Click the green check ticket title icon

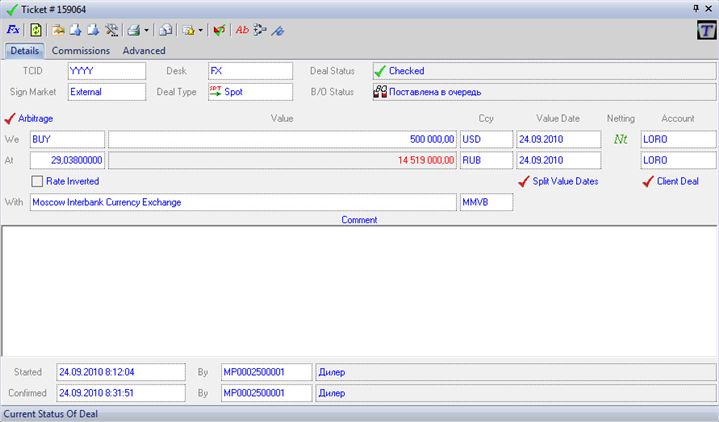click(12, 9)
